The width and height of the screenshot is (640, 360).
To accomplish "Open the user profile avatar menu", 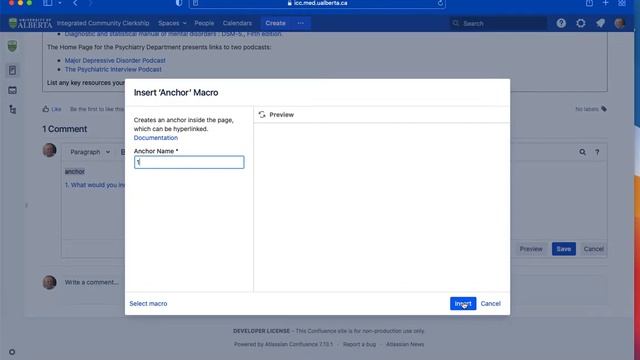I will pyautogui.click(x=620, y=23).
